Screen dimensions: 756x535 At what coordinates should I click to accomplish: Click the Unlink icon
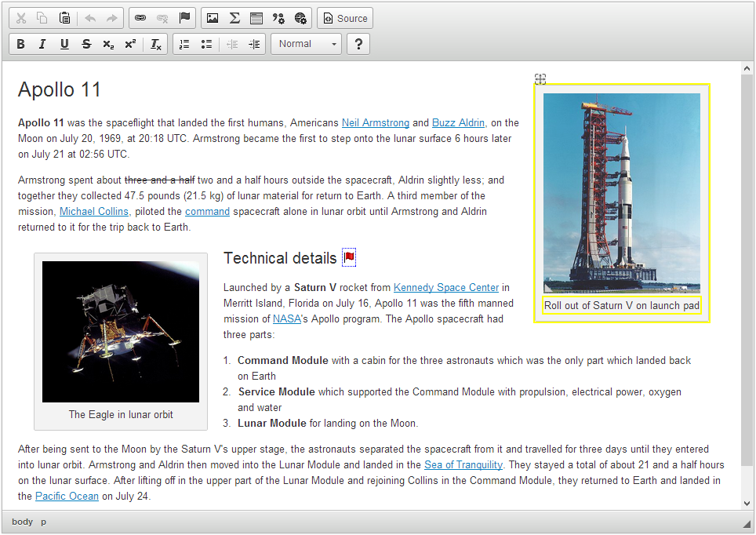pos(162,18)
